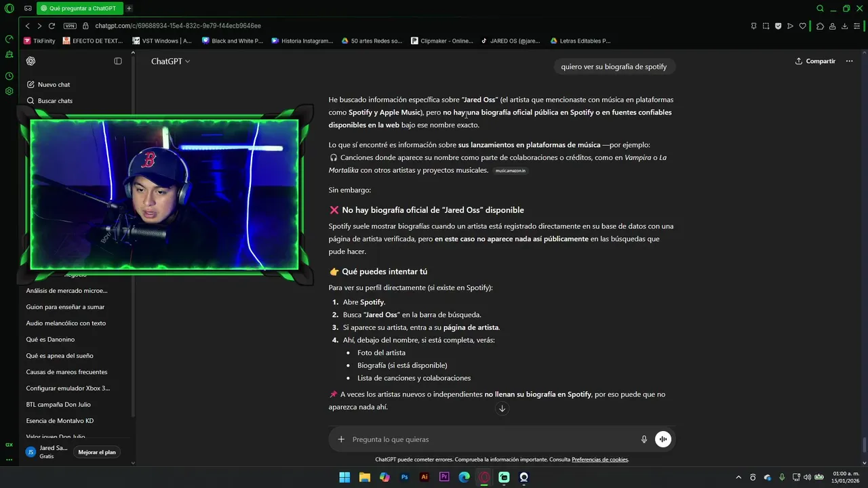Open the Opera GX main menu logo

tap(9, 8)
